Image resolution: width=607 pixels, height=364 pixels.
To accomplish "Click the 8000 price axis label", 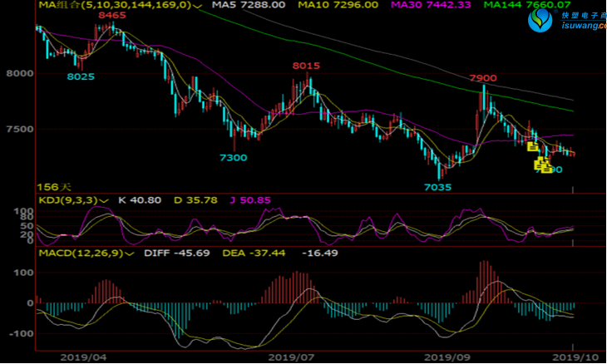I will click(x=20, y=73).
